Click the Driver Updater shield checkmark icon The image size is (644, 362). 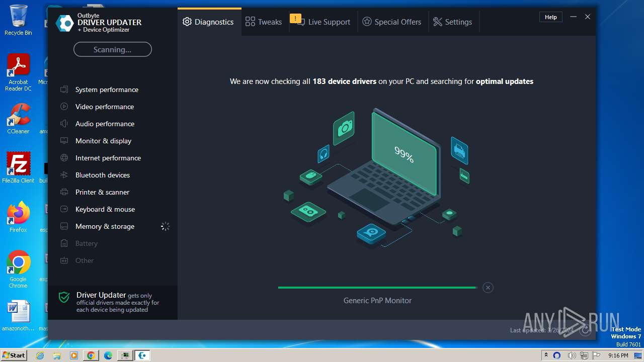click(x=64, y=297)
